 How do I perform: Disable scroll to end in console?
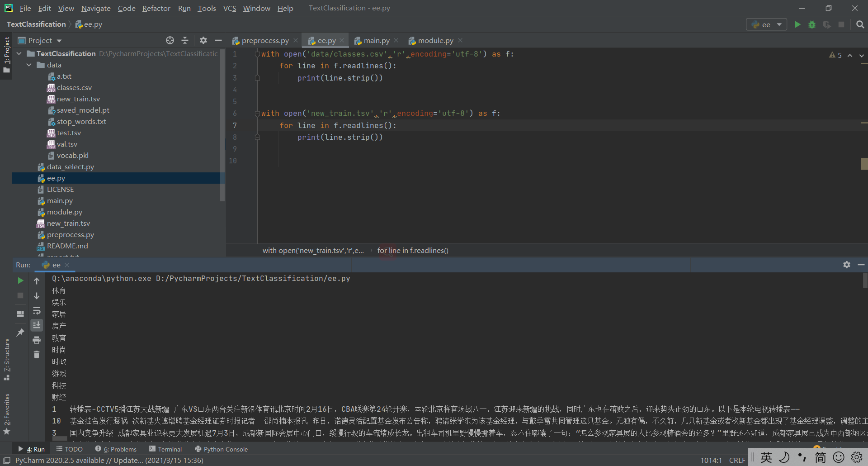tap(37, 324)
